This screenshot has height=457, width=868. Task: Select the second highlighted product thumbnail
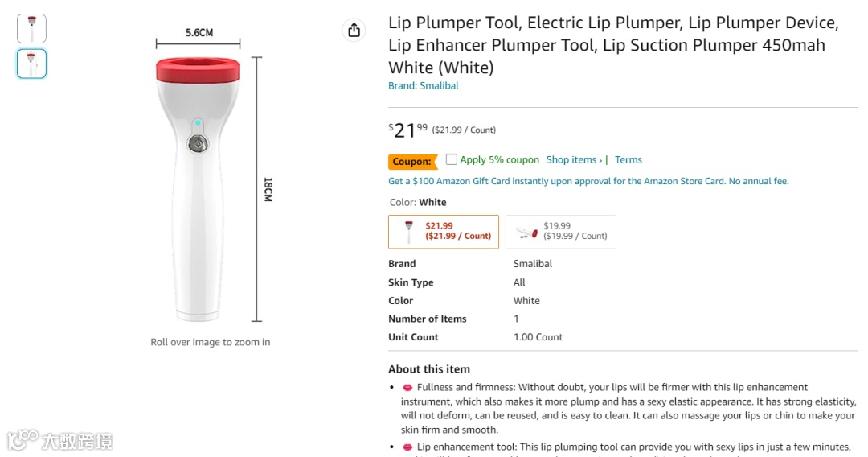32,64
